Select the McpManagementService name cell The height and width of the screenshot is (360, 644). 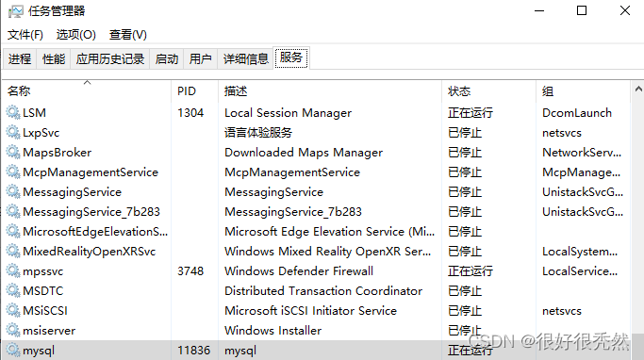(91, 172)
